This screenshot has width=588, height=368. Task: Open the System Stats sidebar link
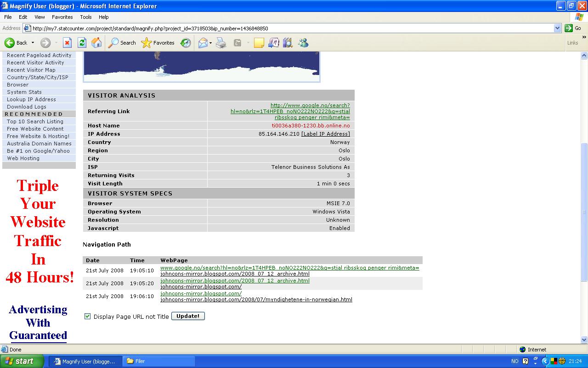pos(24,92)
